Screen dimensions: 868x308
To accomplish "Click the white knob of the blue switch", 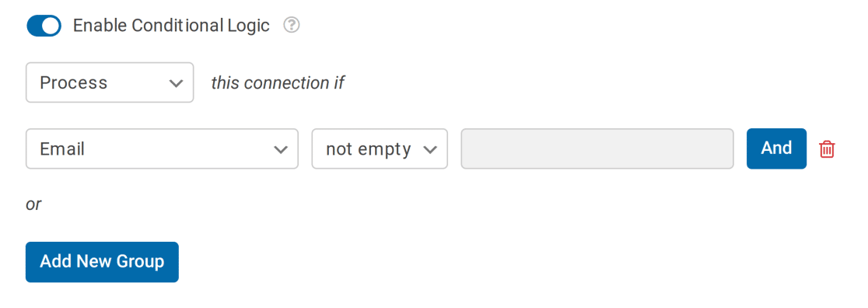I will pyautogui.click(x=51, y=26).
